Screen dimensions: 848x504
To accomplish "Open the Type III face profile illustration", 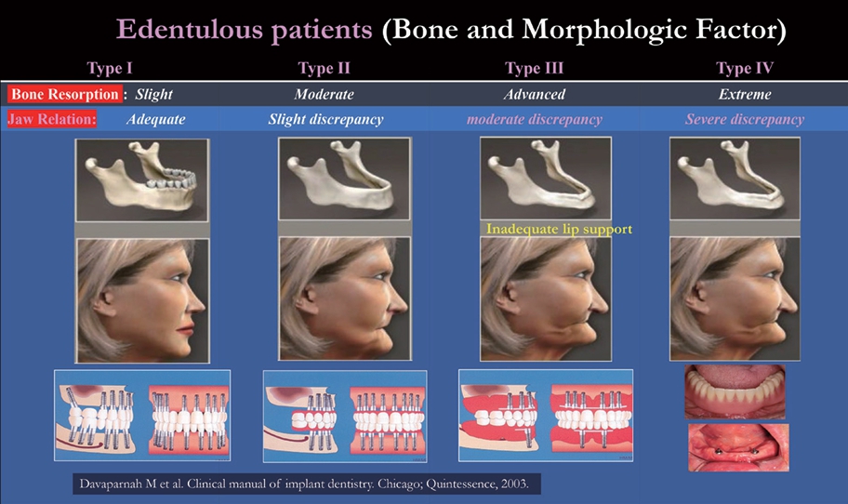I will pyautogui.click(x=546, y=298).
